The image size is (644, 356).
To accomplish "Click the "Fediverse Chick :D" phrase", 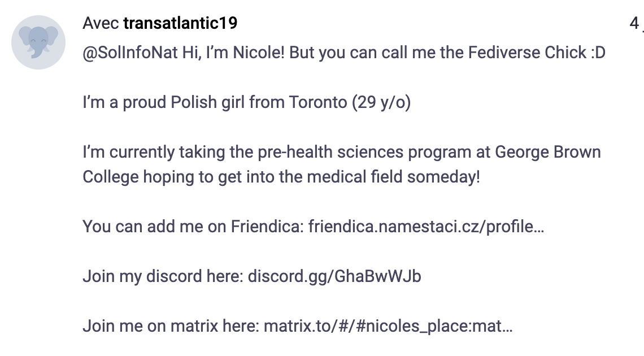I will (x=537, y=53).
